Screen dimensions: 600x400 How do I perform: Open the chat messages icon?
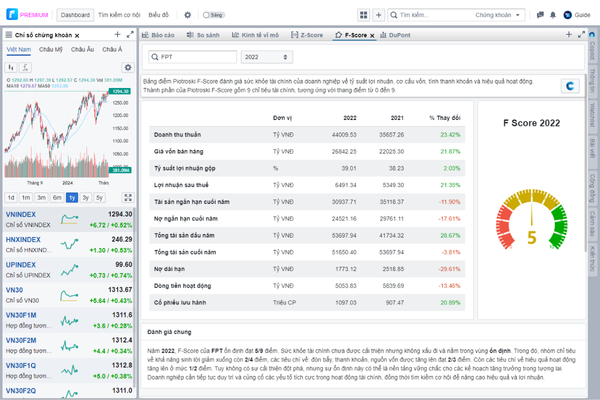[x=540, y=15]
